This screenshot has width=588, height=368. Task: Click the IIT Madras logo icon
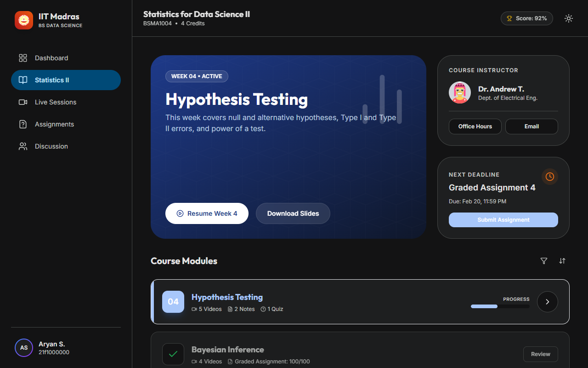(24, 20)
